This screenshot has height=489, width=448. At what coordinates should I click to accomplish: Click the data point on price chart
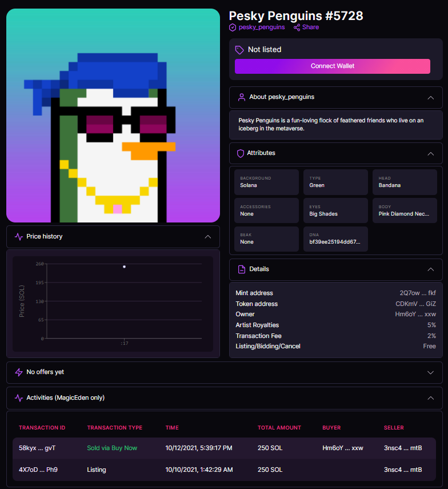(x=125, y=267)
